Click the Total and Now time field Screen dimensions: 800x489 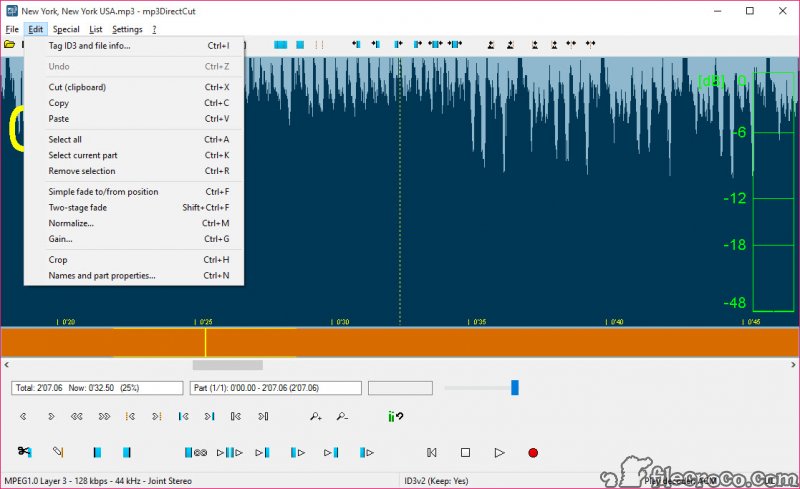tap(97, 388)
